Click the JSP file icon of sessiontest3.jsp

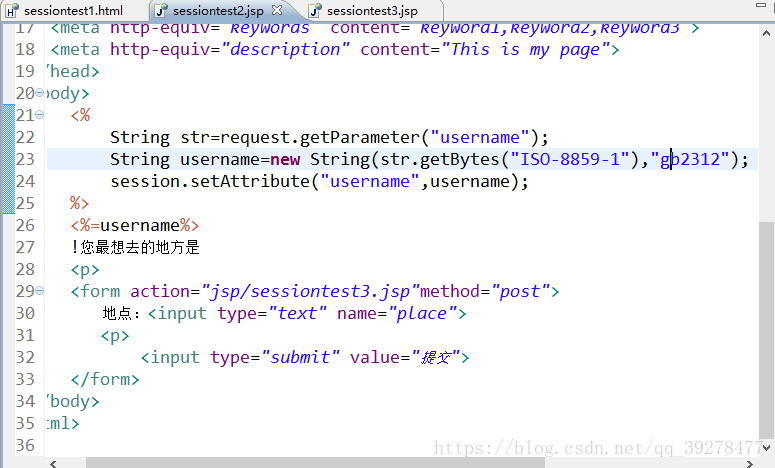pyautogui.click(x=315, y=10)
